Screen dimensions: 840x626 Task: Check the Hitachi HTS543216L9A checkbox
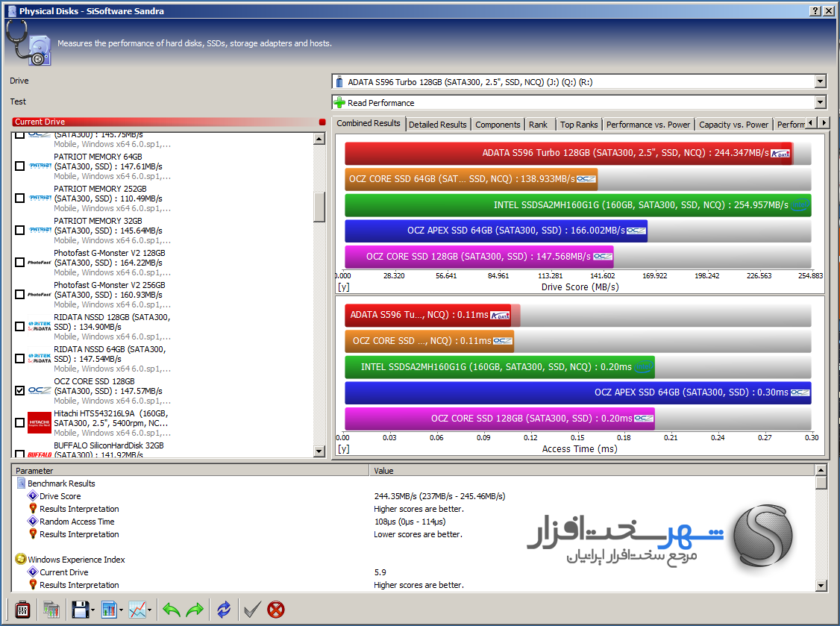point(20,423)
